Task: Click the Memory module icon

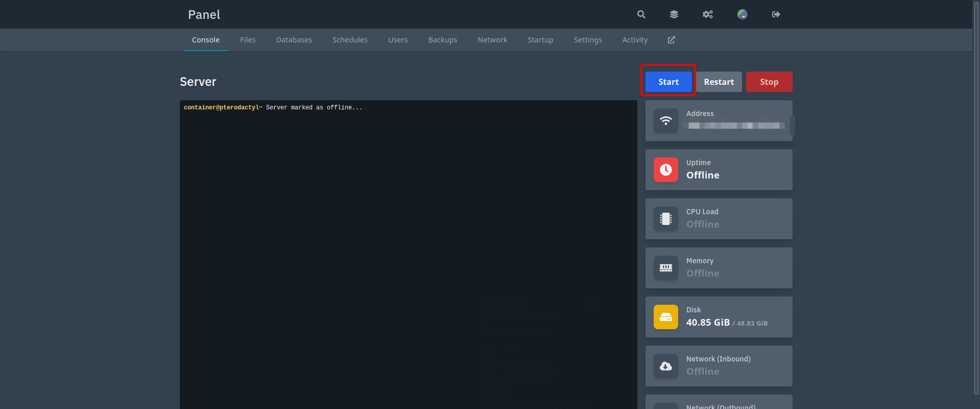Action: [x=666, y=268]
